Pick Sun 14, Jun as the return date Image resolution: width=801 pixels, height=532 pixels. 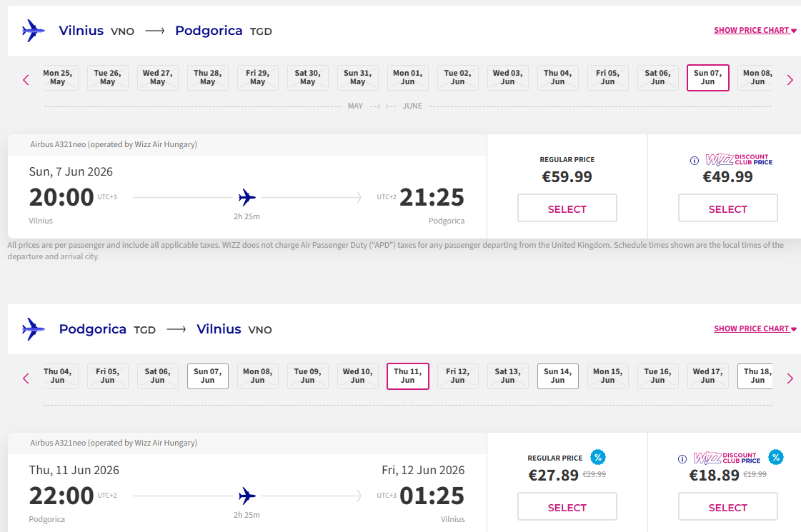558,376
